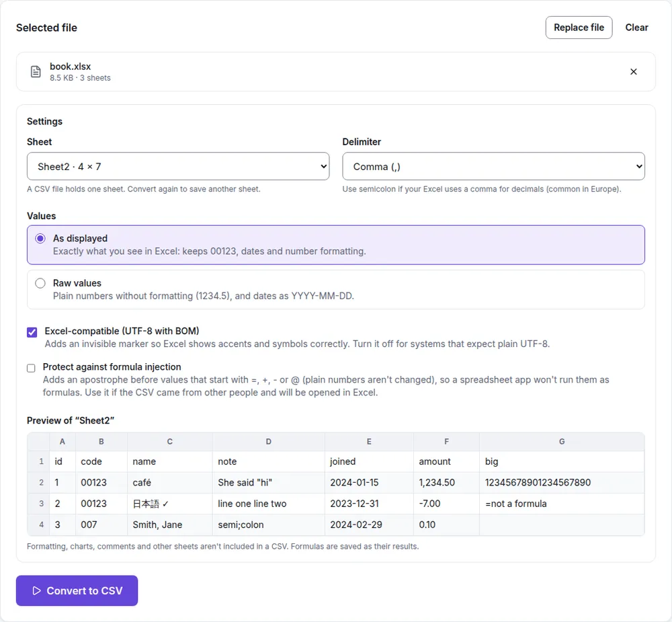Screen dimensions: 672x622
Task: Click the joined header cell
Action: [369, 461]
